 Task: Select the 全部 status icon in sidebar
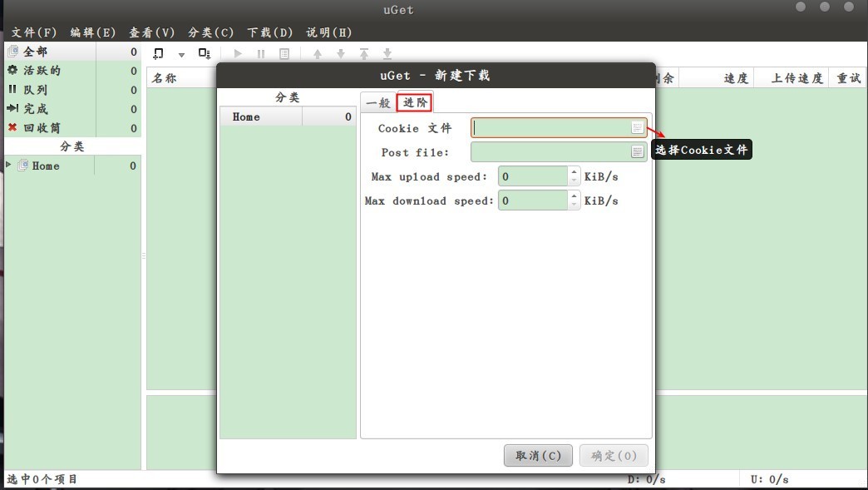[x=12, y=52]
